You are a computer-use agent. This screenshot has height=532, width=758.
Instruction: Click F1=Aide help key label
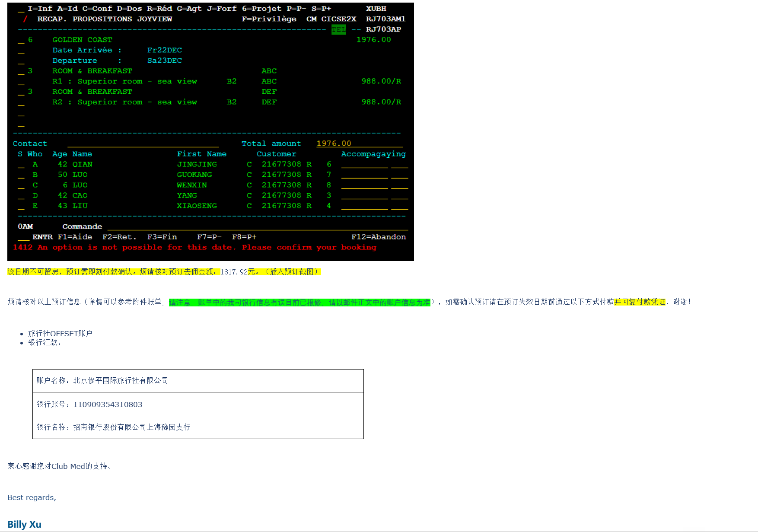click(75, 237)
